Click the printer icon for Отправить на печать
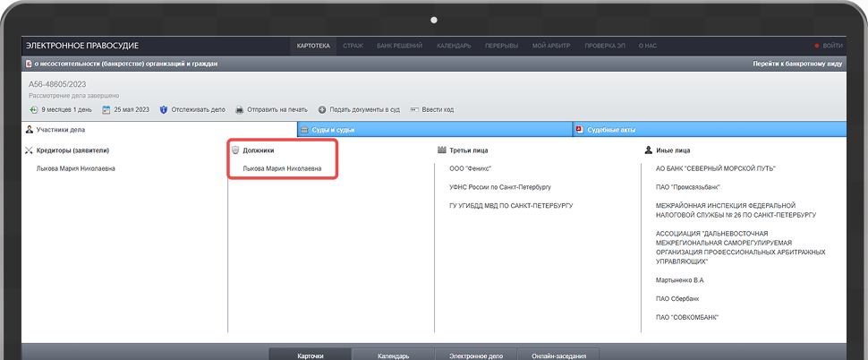 click(240, 110)
